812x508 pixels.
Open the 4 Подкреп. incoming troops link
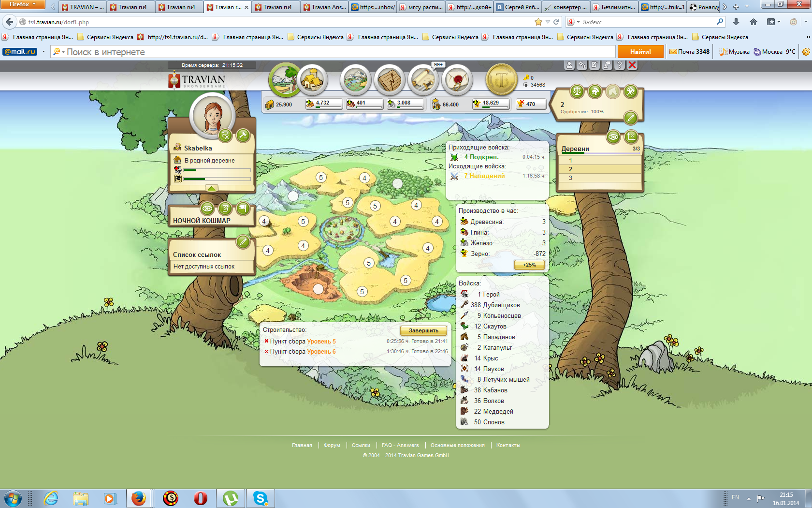pos(481,157)
